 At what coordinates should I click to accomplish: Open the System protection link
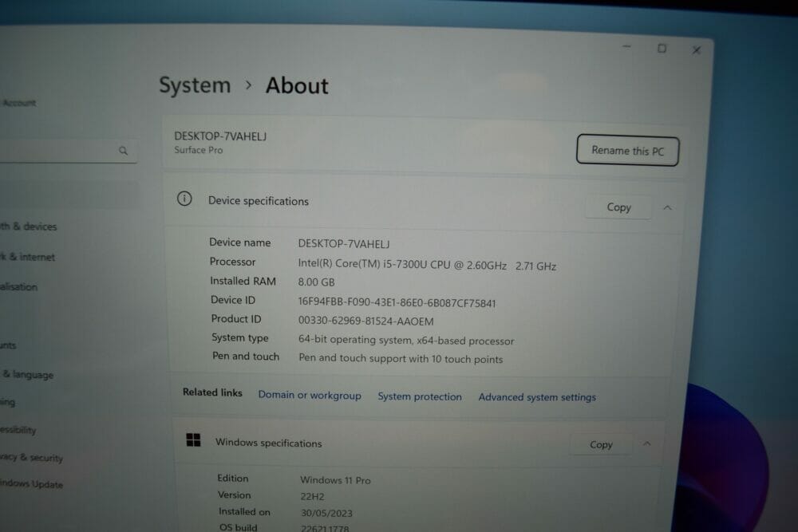tap(420, 396)
